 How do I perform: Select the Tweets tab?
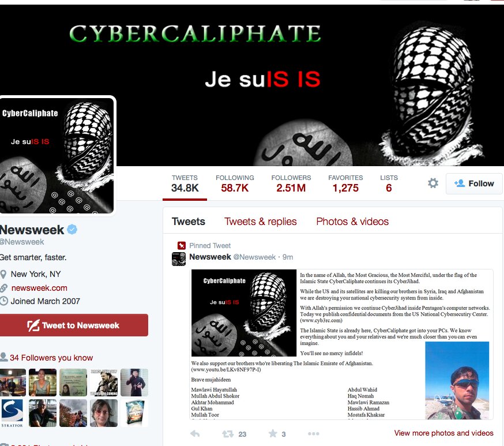click(189, 222)
